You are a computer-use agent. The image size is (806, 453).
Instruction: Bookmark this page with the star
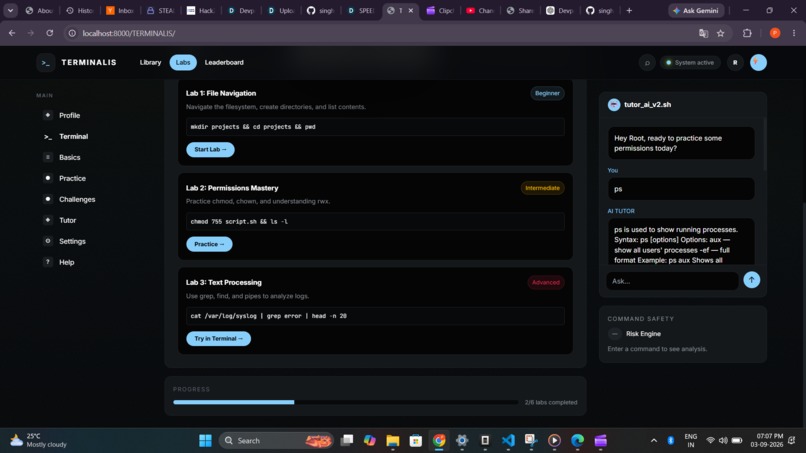[721, 33]
